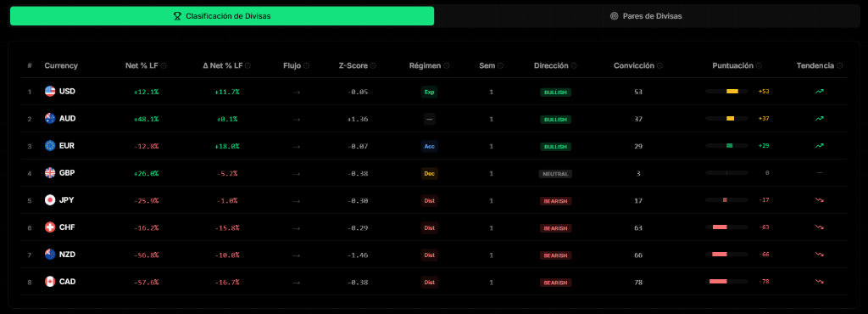This screenshot has width=868, height=314.
Task: Click the downward trend icon in CHF row
Action: (x=820, y=227)
